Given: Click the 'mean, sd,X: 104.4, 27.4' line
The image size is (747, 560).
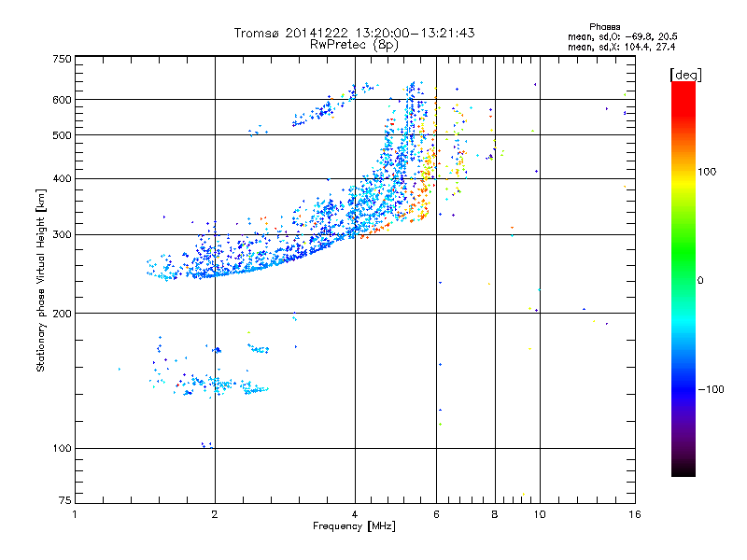Looking at the screenshot, I should click(621, 47).
